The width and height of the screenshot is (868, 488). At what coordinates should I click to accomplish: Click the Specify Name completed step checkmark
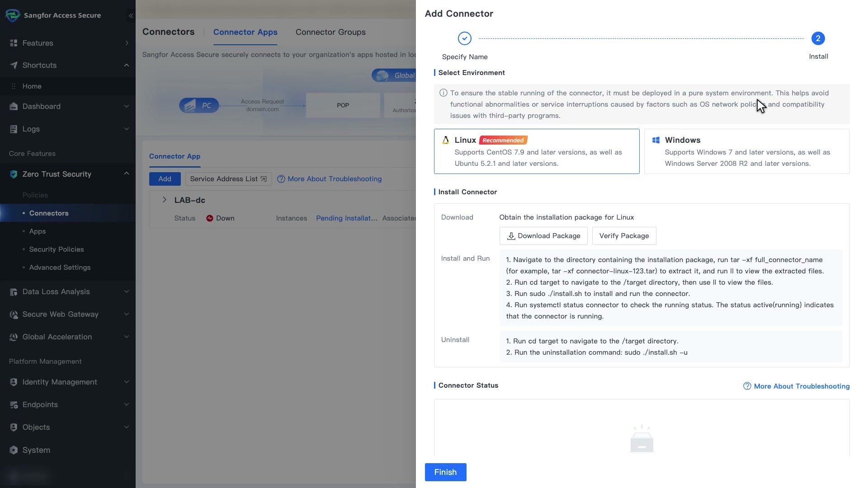point(465,38)
